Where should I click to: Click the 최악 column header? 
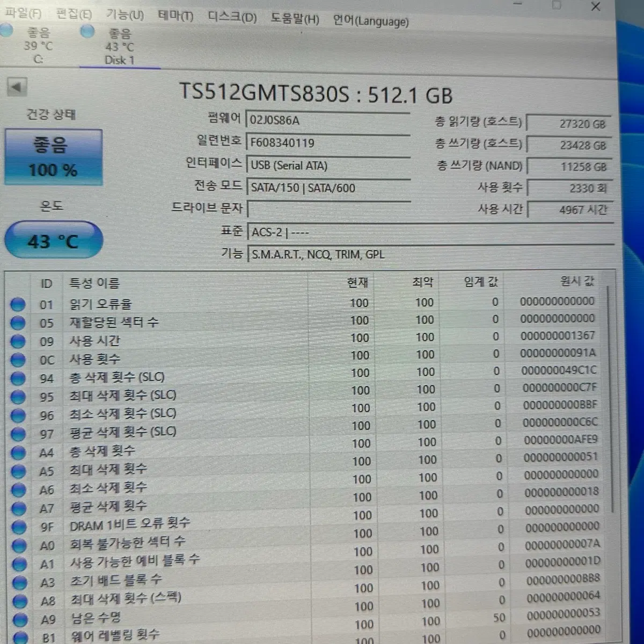(422, 282)
